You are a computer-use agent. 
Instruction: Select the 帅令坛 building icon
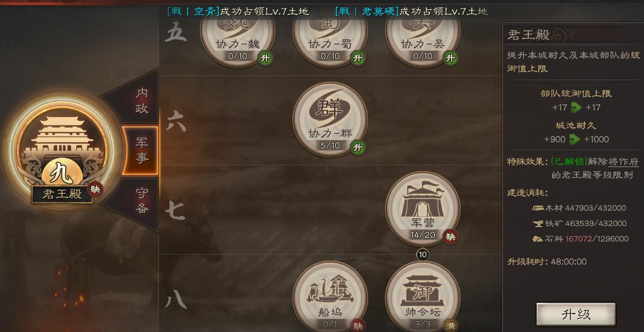(x=422, y=297)
